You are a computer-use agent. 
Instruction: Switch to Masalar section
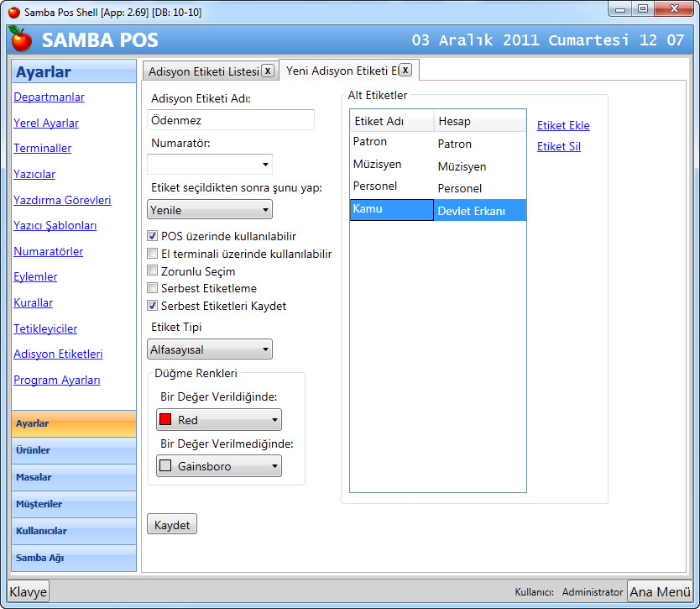tap(74, 477)
